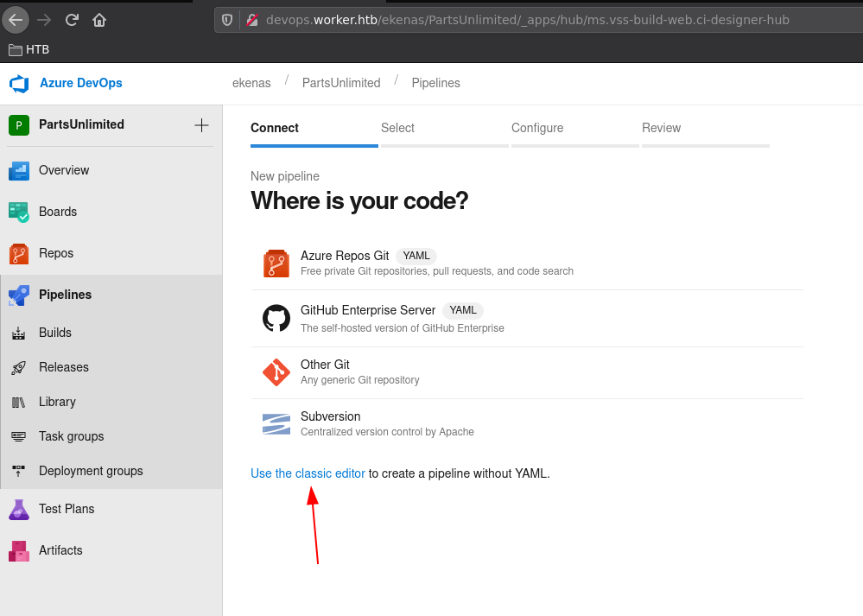The height and width of the screenshot is (616, 863).
Task: Switch to the Select step tab
Action: point(445,133)
